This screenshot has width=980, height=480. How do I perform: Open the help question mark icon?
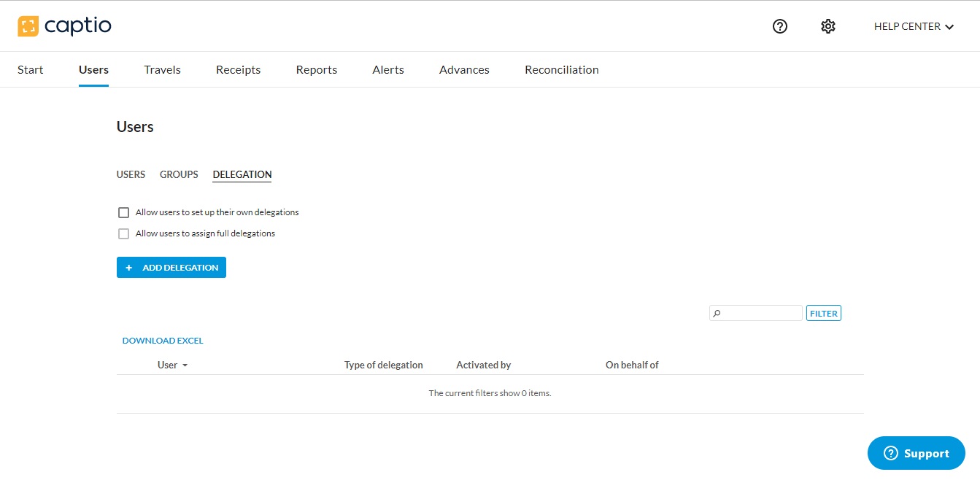pyautogui.click(x=780, y=26)
